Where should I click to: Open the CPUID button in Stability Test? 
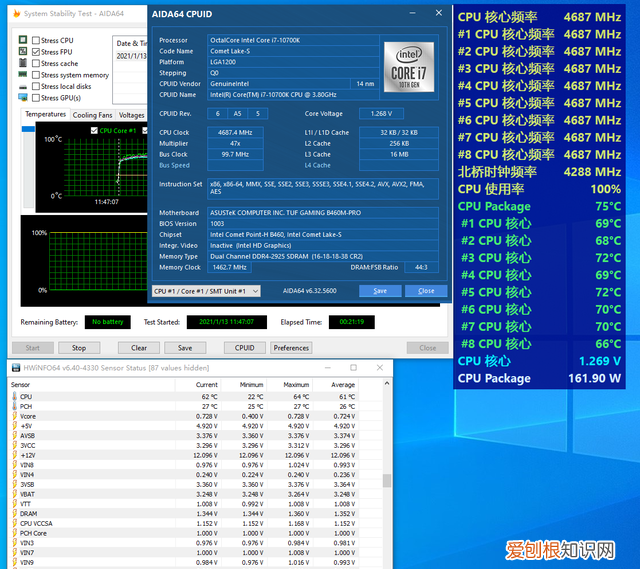point(244,348)
